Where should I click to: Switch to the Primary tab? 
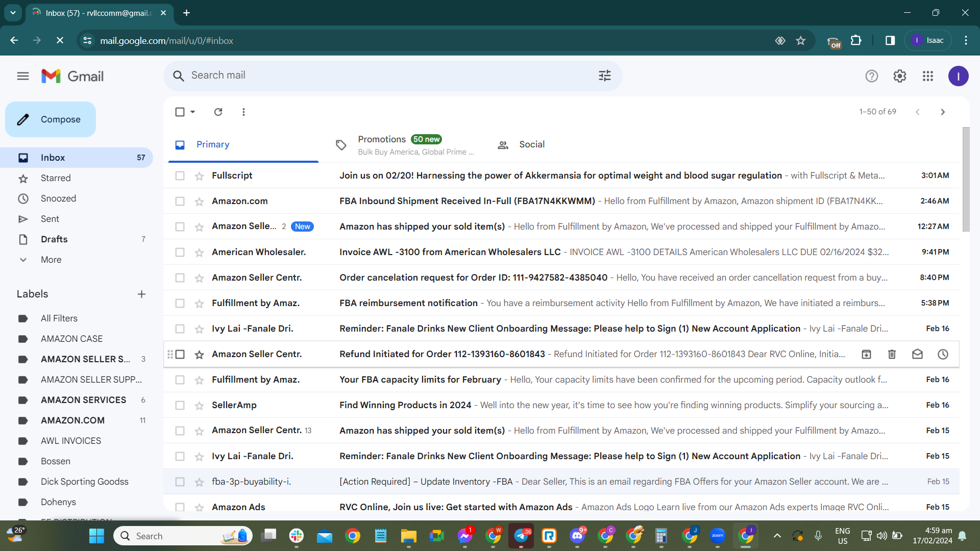(243, 145)
